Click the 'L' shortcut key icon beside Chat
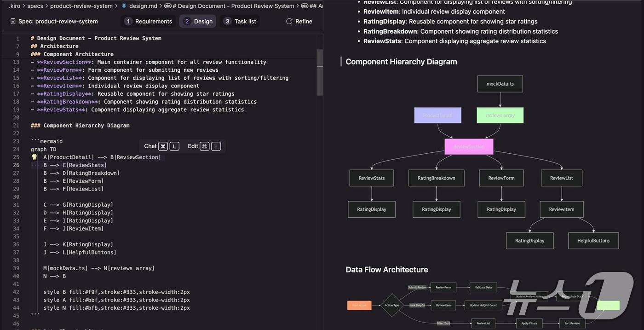The width and height of the screenshot is (644, 330). [x=174, y=146]
